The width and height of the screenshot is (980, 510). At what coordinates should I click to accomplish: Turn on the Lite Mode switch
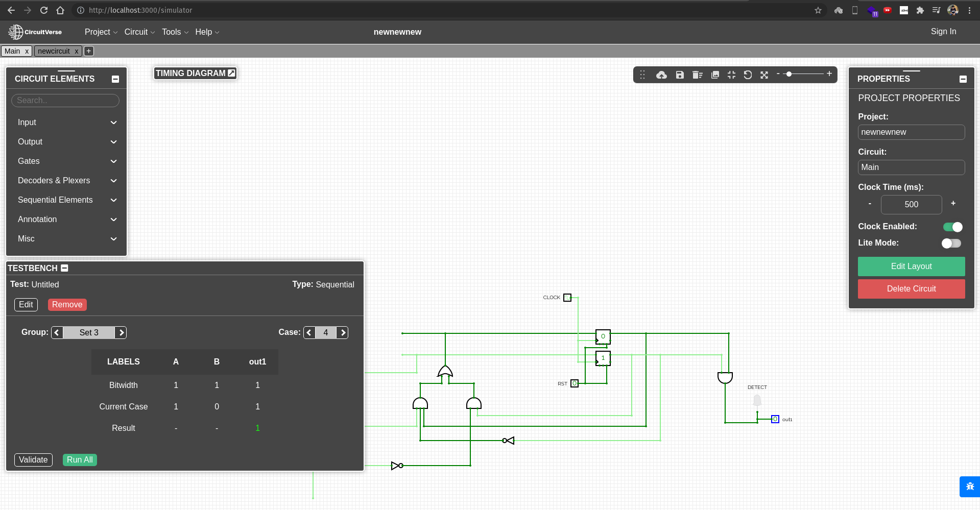coord(951,243)
